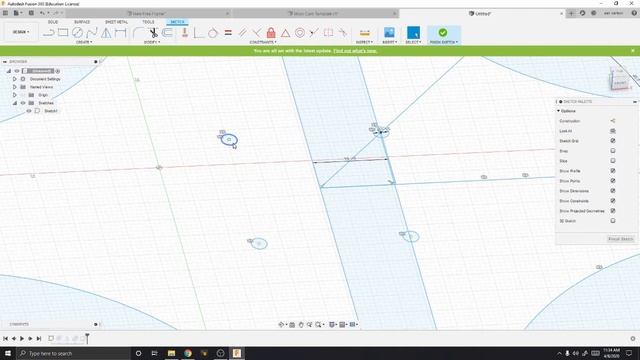Screen dimensions: 640x360
Task: Select the Offset modify tool
Action: click(x=167, y=33)
